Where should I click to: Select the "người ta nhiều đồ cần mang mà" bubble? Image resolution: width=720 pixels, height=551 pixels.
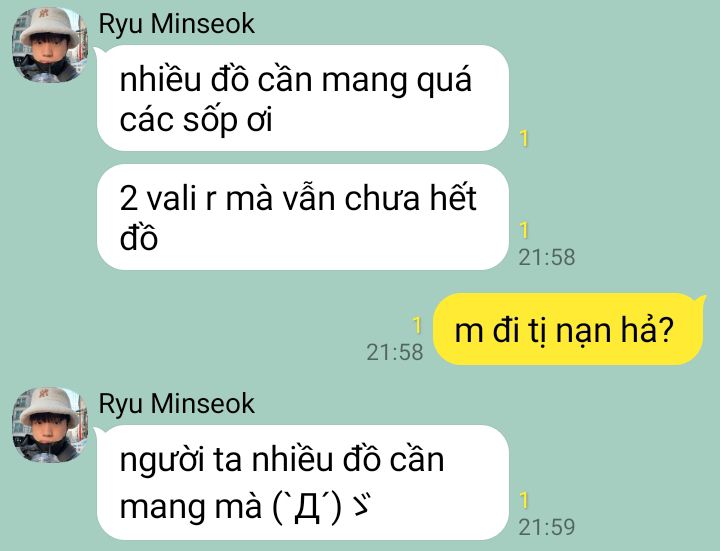tap(303, 482)
